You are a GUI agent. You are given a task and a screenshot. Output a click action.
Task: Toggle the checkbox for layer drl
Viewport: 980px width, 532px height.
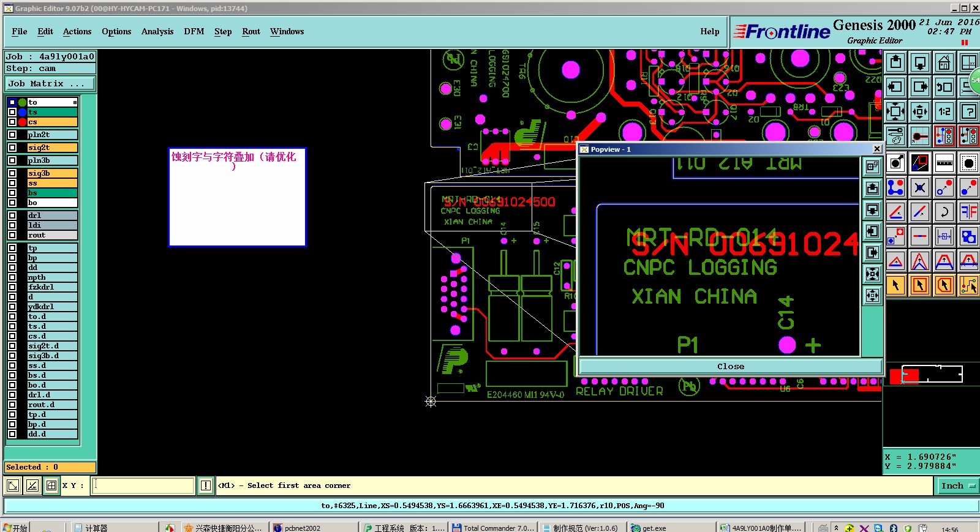(x=12, y=215)
